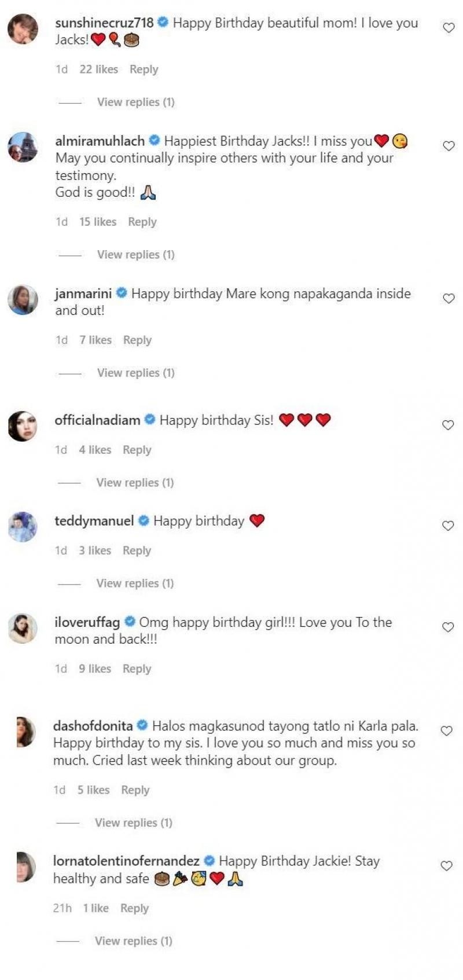Open lornatolentinofernandez's profile username link
The height and width of the screenshot is (980, 463).
click(126, 861)
